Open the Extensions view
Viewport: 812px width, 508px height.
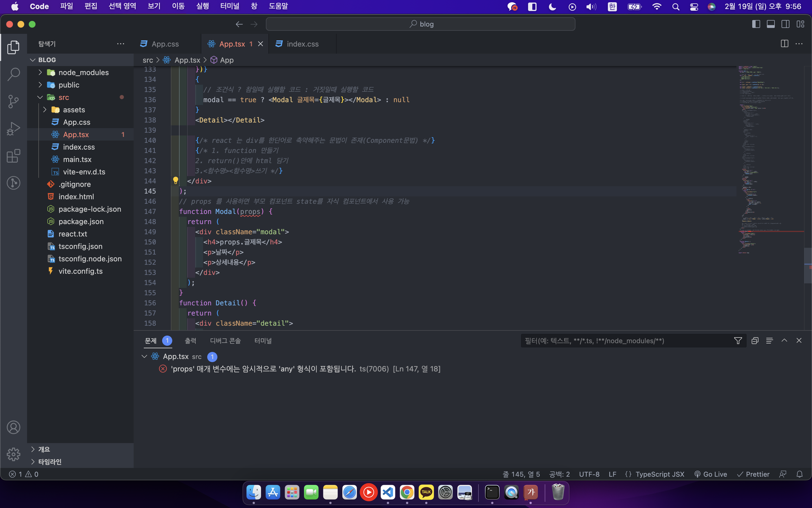click(x=14, y=156)
